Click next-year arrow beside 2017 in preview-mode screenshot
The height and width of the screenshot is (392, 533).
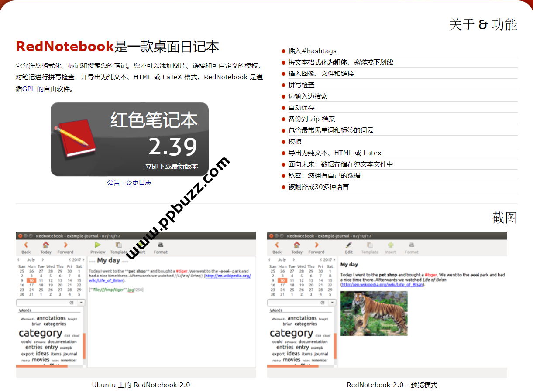334,259
